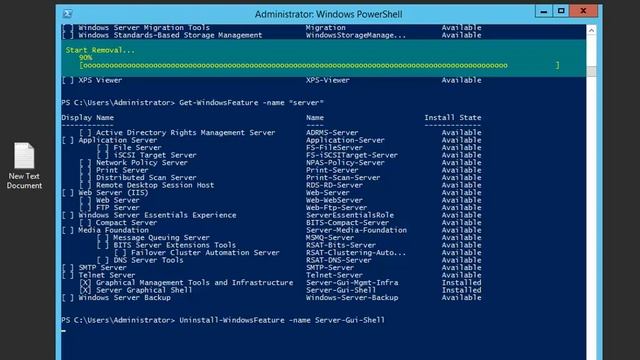The height and width of the screenshot is (360, 640).
Task: Click the Application Server display name
Action: click(x=118, y=140)
